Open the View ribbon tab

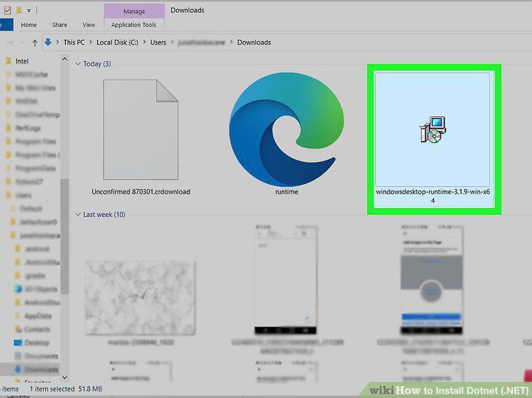(89, 25)
